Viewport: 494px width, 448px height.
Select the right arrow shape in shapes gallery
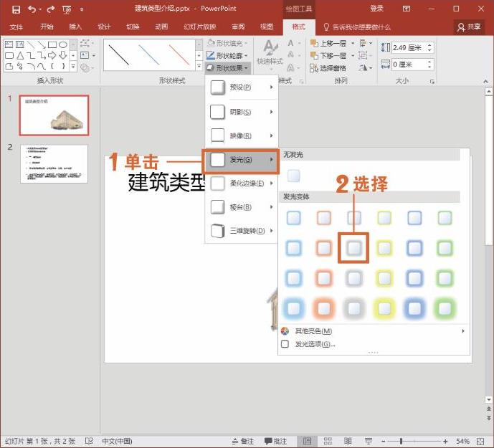pos(52,56)
